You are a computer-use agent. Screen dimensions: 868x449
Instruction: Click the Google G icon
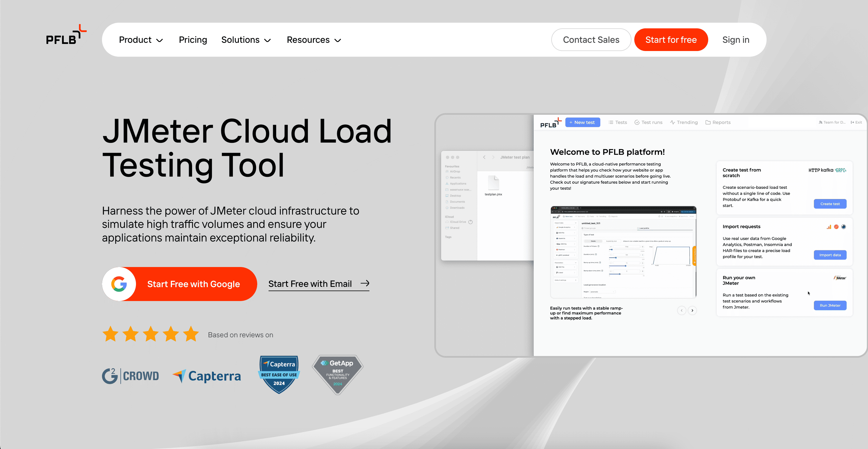tap(119, 284)
